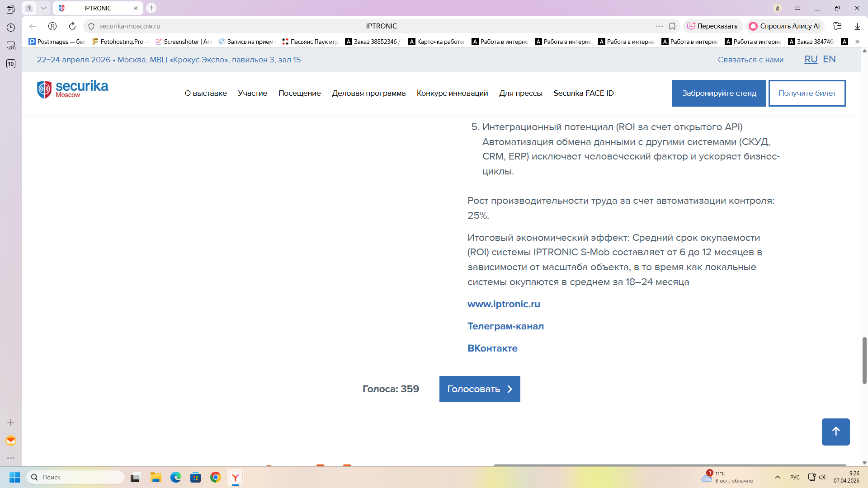Open the new tab plus icon

click(x=151, y=8)
